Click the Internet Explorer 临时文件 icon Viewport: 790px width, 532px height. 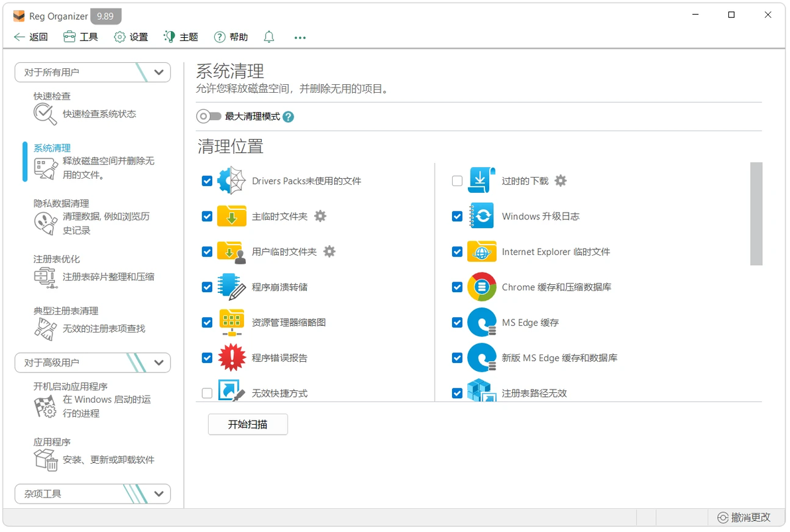click(x=481, y=251)
